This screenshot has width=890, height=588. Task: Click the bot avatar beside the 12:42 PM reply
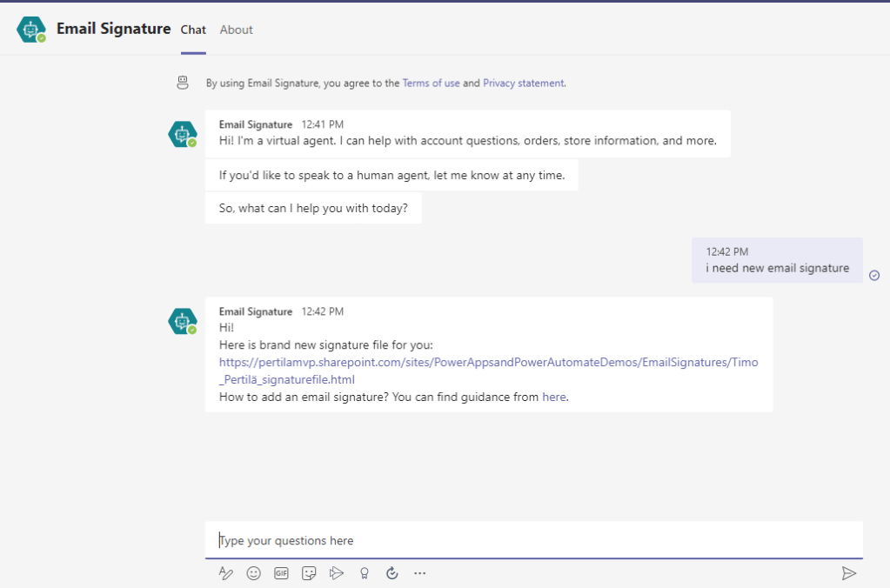coord(182,321)
